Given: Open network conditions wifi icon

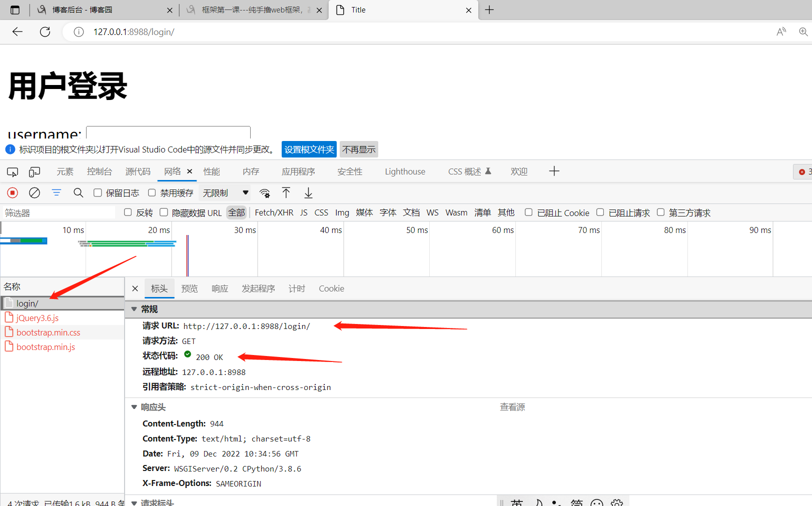Looking at the screenshot, I should coord(265,193).
